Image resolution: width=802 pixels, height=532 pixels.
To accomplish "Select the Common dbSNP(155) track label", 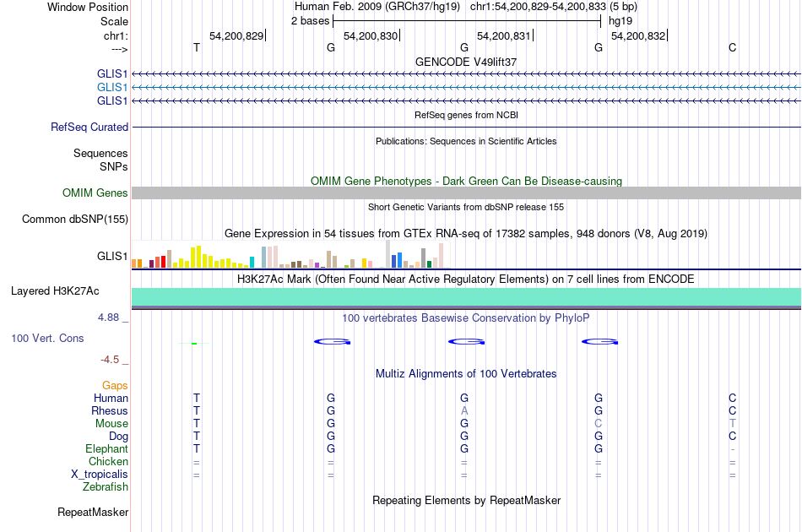I will point(75,219).
